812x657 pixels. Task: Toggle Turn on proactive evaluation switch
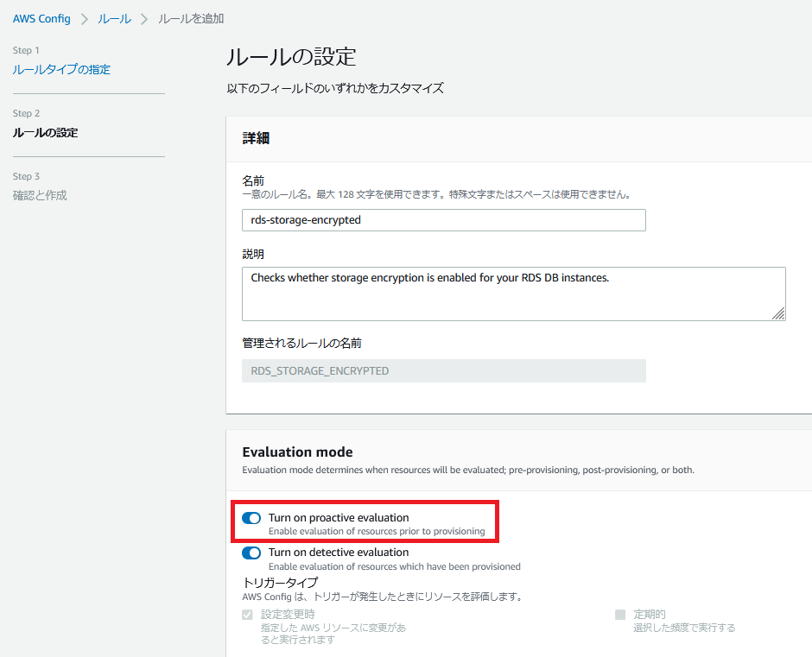coord(251,518)
